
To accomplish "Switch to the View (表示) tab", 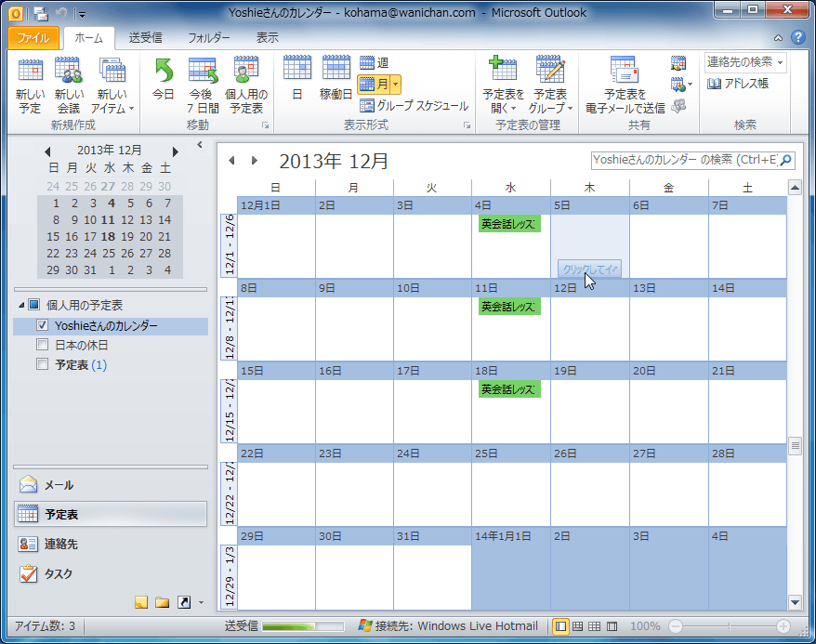I will (268, 37).
